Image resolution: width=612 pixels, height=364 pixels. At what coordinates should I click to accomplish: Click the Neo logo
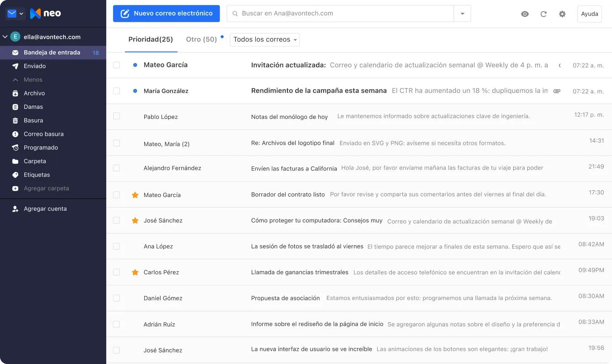click(45, 14)
